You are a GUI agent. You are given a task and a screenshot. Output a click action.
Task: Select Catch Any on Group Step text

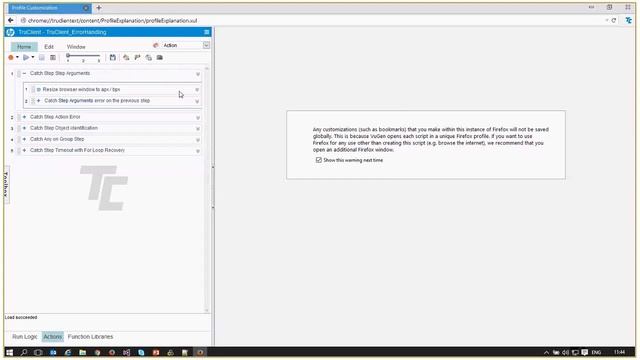pos(57,139)
